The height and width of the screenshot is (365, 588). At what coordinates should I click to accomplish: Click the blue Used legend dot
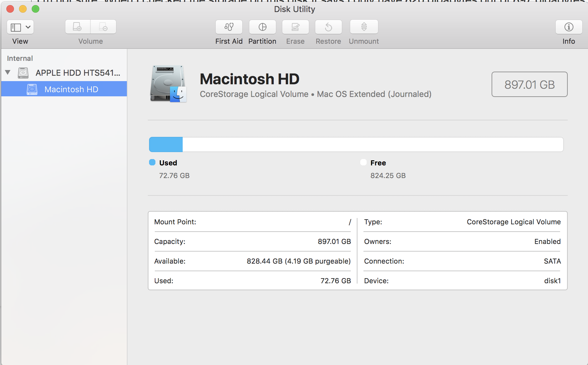pyautogui.click(x=152, y=163)
